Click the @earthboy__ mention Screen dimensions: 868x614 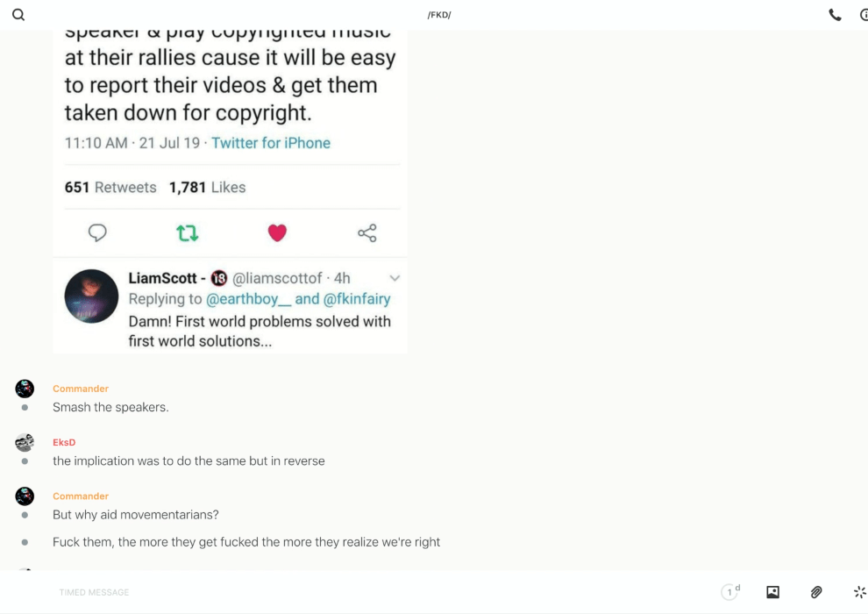click(248, 299)
